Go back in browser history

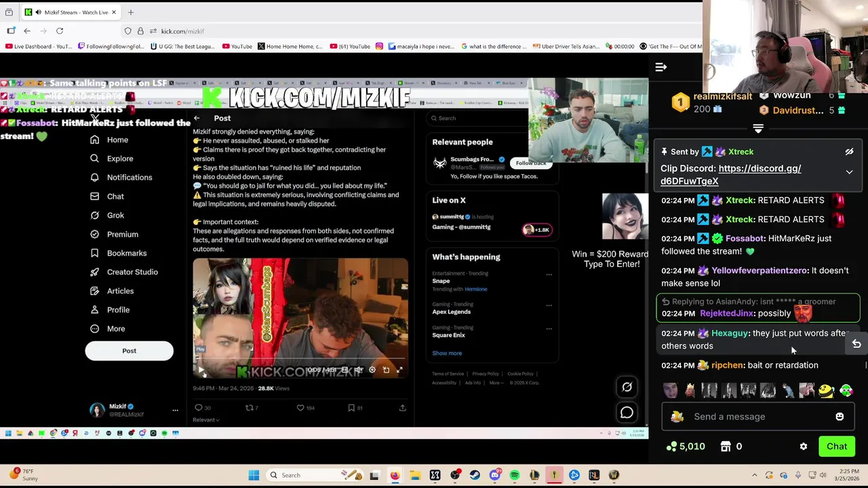click(27, 31)
